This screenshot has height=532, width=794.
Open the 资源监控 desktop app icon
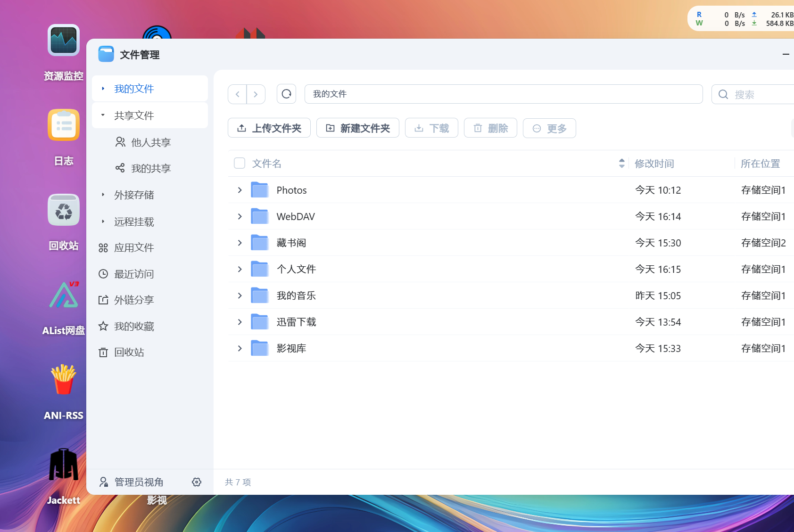click(x=64, y=41)
